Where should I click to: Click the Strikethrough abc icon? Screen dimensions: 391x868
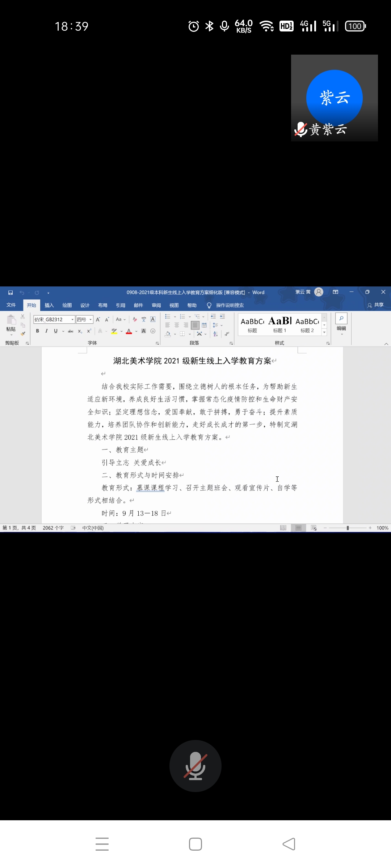point(71,331)
